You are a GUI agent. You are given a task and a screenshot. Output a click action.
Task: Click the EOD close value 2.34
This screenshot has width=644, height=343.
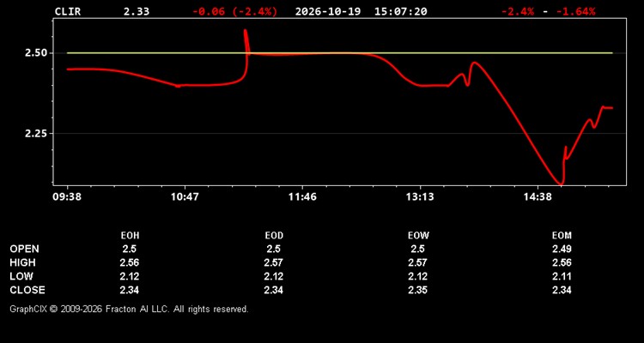pyautogui.click(x=274, y=290)
